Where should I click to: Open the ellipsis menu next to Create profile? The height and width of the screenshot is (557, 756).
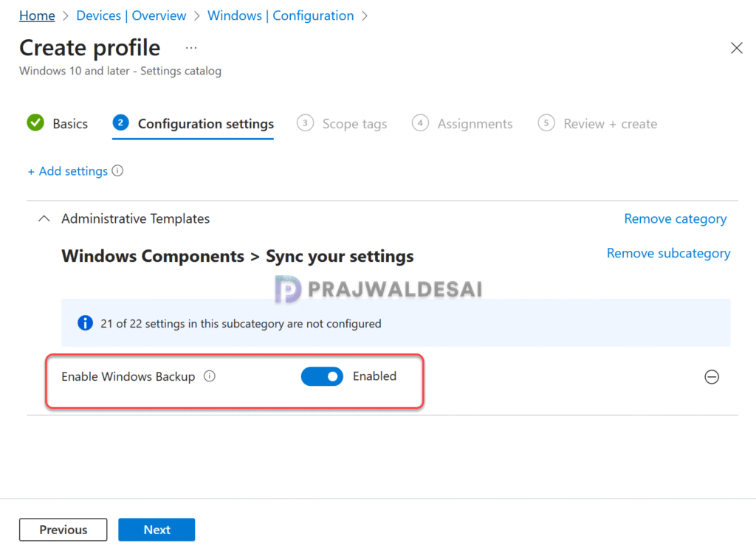(x=191, y=48)
